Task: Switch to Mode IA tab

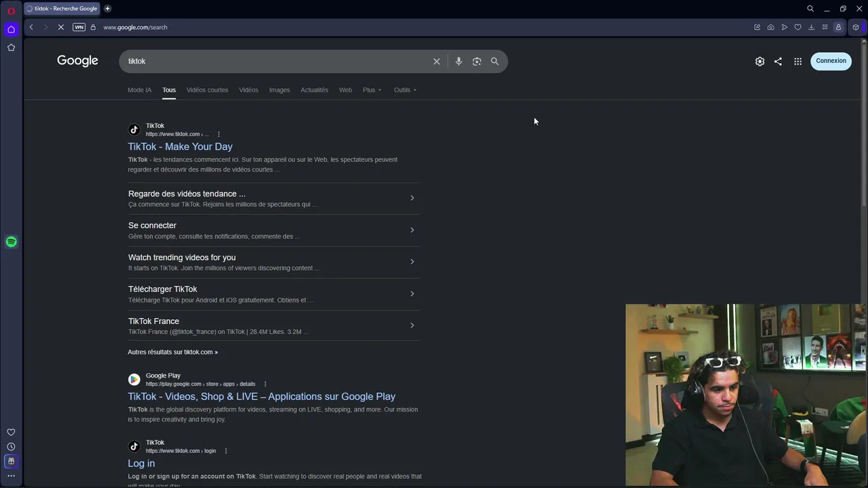Action: 140,90
